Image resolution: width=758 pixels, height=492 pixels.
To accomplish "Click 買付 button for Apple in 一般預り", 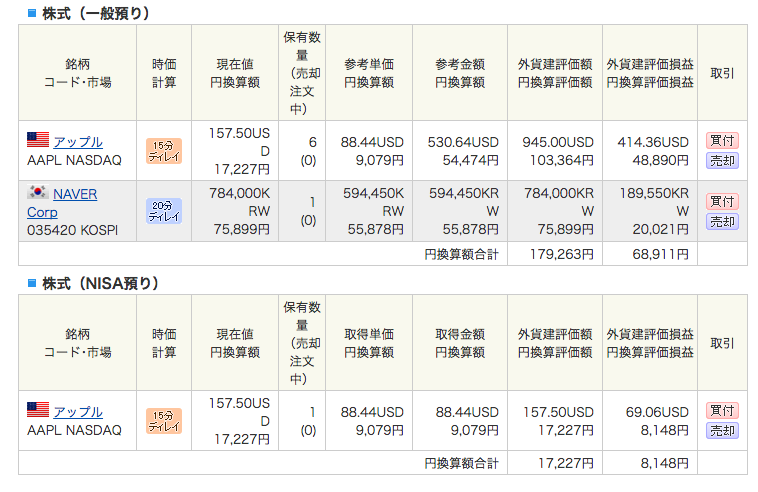I will [722, 141].
